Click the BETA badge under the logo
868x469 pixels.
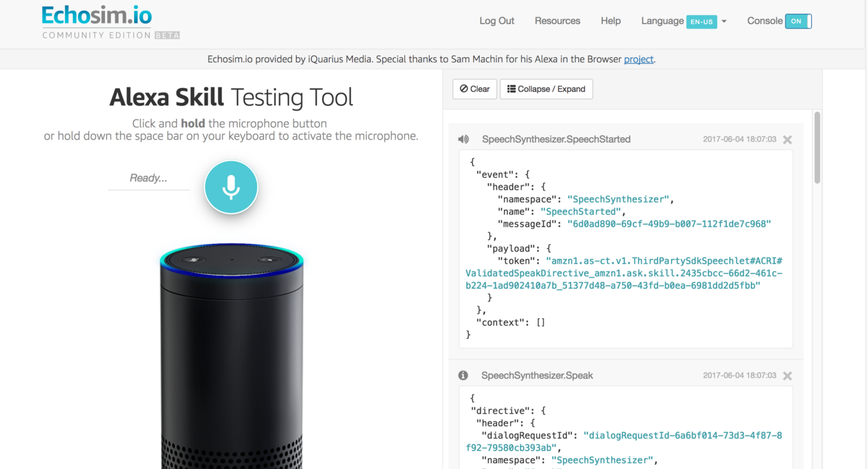point(167,35)
